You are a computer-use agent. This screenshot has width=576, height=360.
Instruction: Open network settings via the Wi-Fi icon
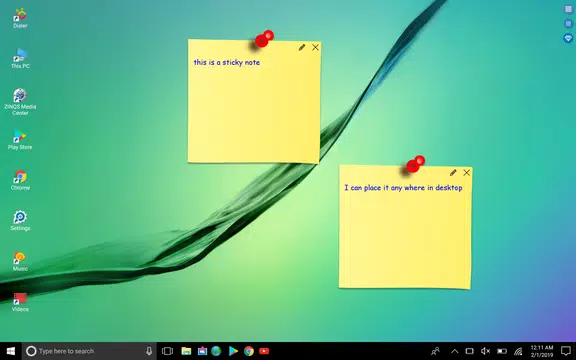pyautogui.click(x=518, y=352)
